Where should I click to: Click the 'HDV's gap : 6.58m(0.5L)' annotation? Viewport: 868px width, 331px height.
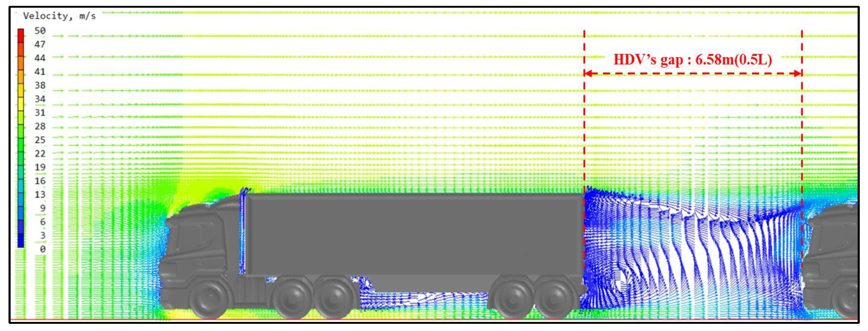[692, 60]
